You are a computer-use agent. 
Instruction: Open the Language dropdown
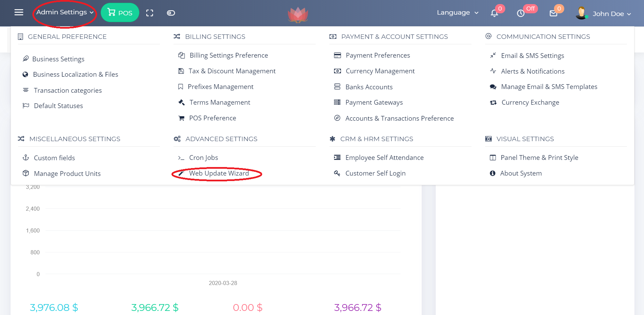458,13
